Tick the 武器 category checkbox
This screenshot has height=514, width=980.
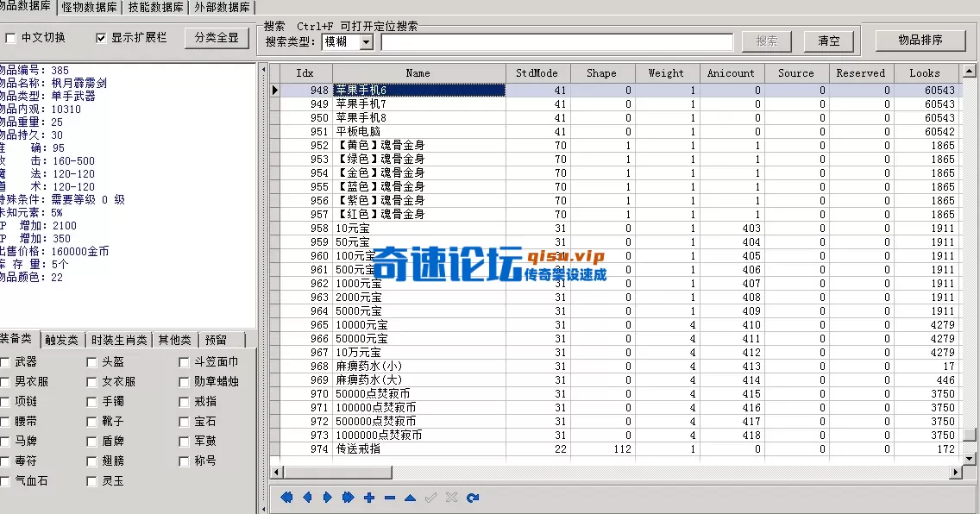6,362
